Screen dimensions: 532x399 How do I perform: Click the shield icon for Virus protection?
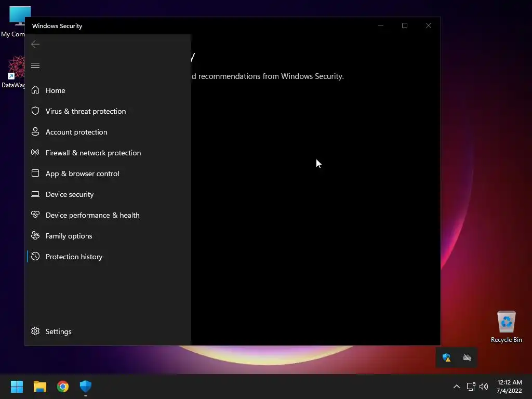(35, 111)
